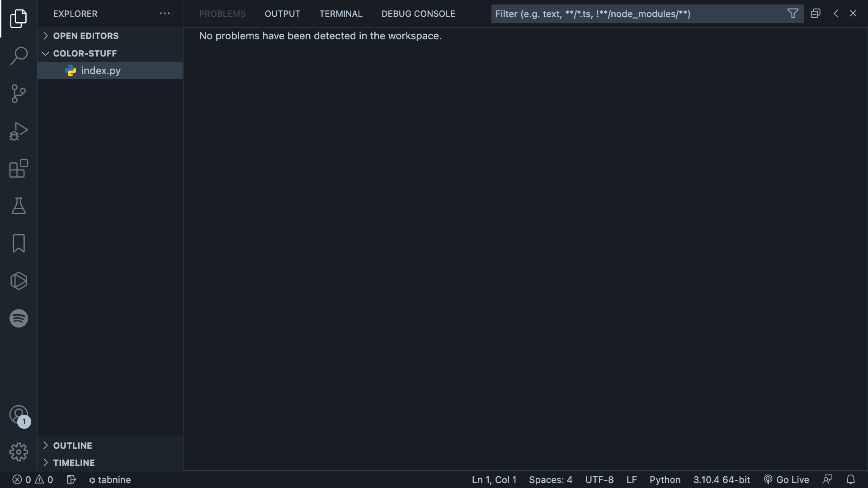Open the Spotify extension panel
The height and width of the screenshot is (488, 868).
(x=18, y=318)
